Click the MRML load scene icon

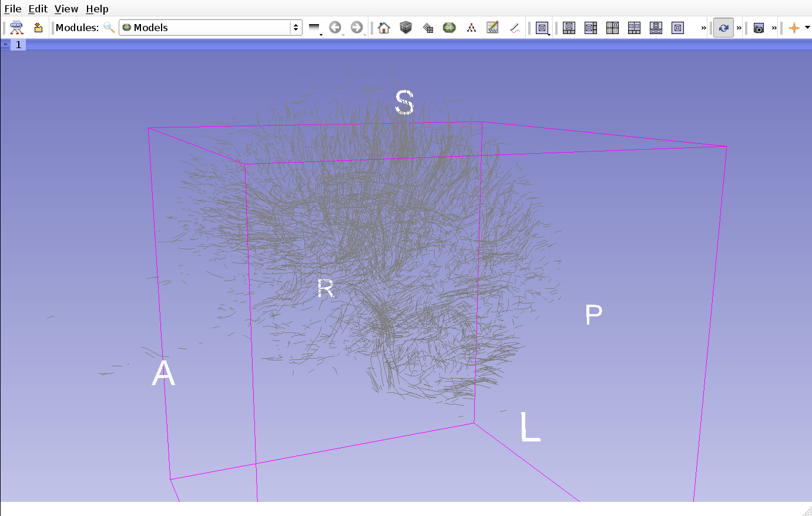(16, 28)
